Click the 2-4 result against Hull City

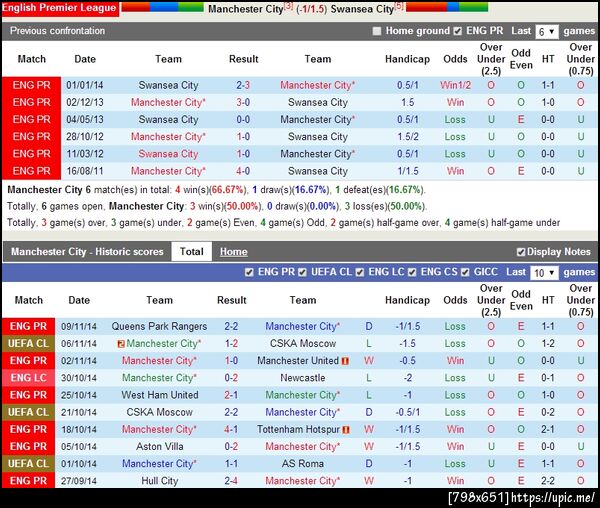231,481
